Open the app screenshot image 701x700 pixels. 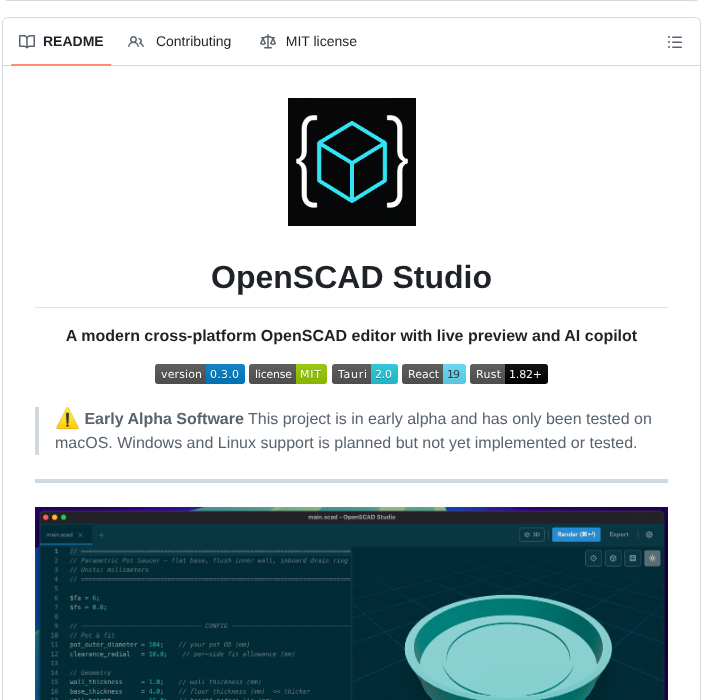[351, 603]
